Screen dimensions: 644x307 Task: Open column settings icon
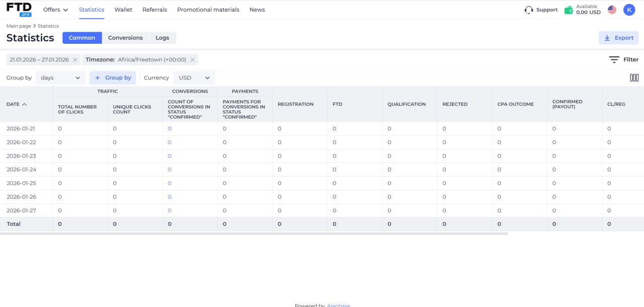coord(634,78)
